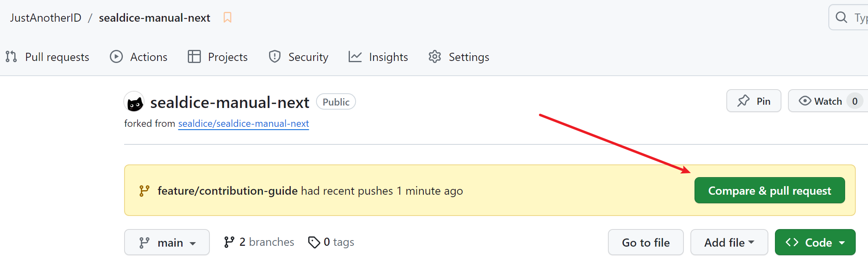Open the main branch selector dropdown
The image size is (868, 263).
pos(167,243)
